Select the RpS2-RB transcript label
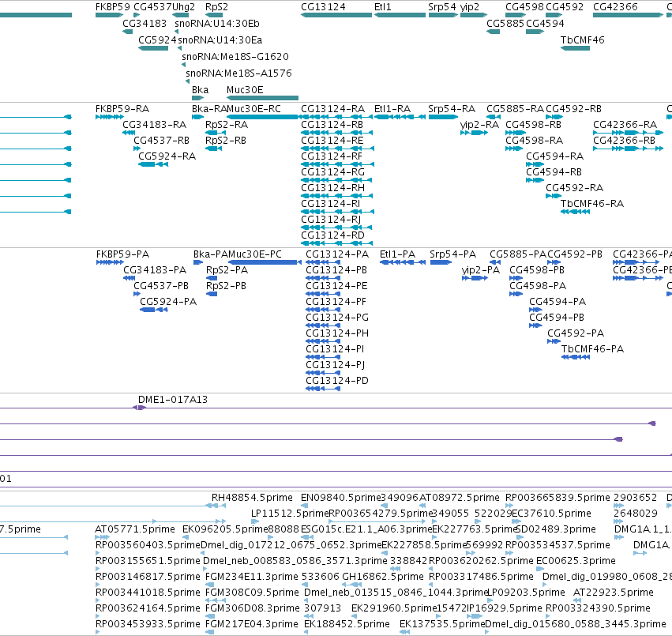The image size is (672, 636). [225, 141]
